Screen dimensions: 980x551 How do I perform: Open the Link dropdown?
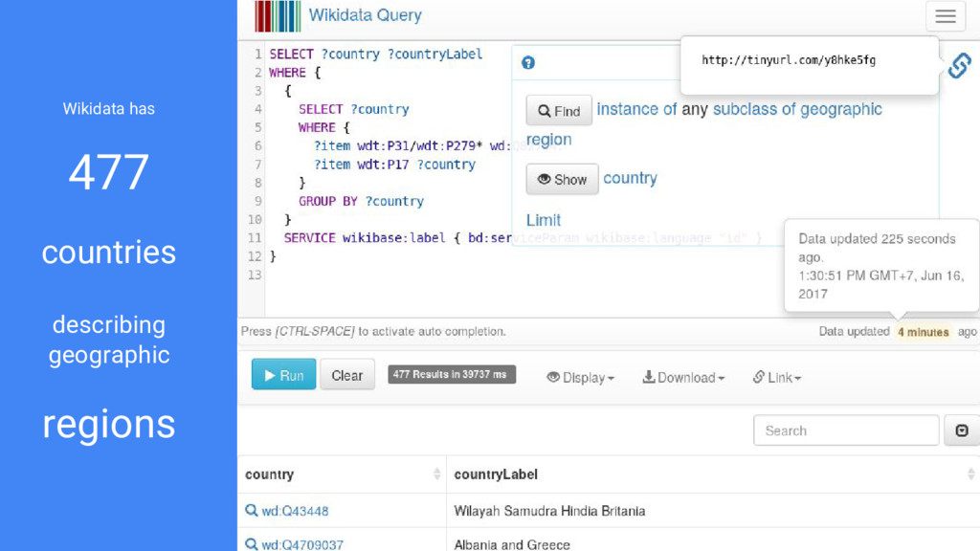[776, 377]
